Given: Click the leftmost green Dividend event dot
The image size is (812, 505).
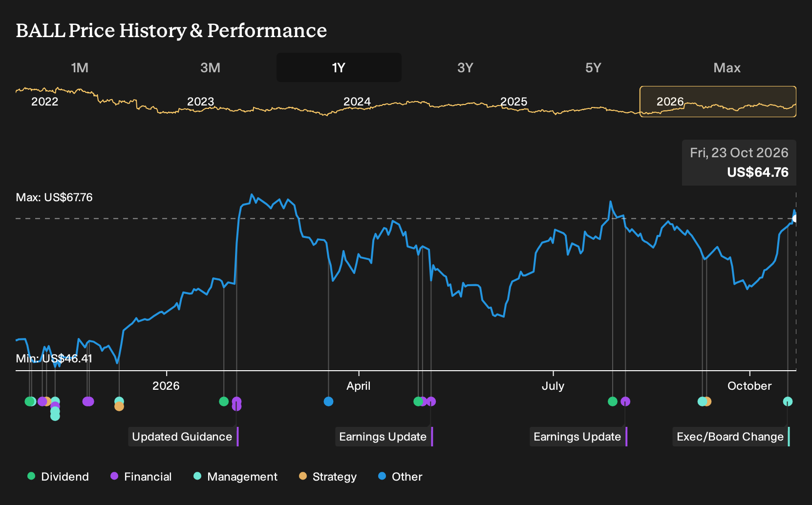Looking at the screenshot, I should coord(30,401).
